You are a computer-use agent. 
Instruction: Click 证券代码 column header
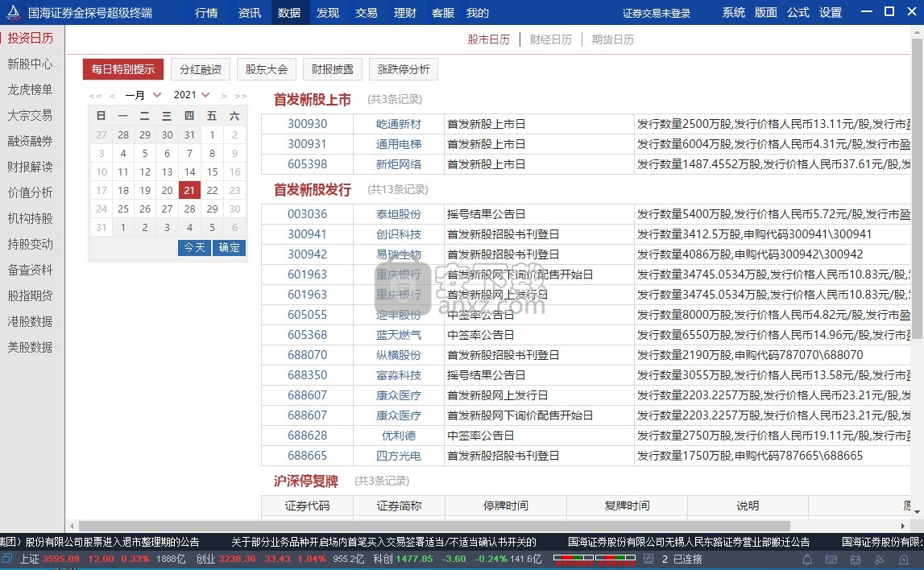pyautogui.click(x=307, y=506)
